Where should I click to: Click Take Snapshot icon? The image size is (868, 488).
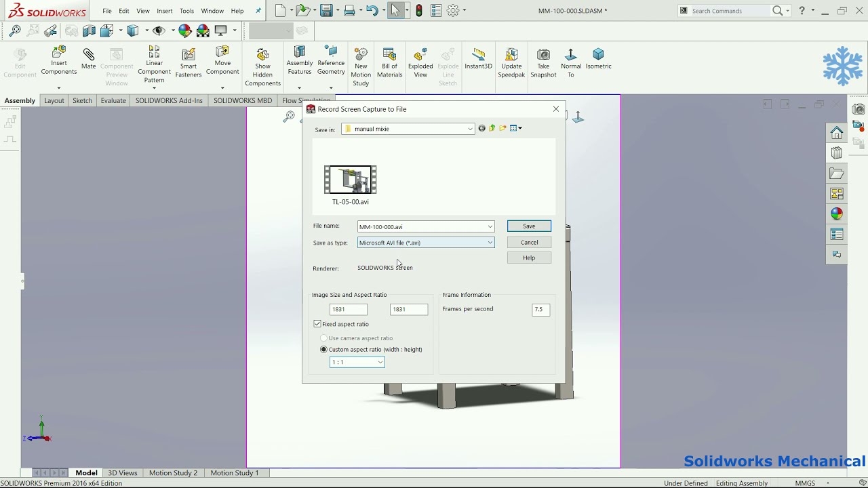tap(543, 62)
